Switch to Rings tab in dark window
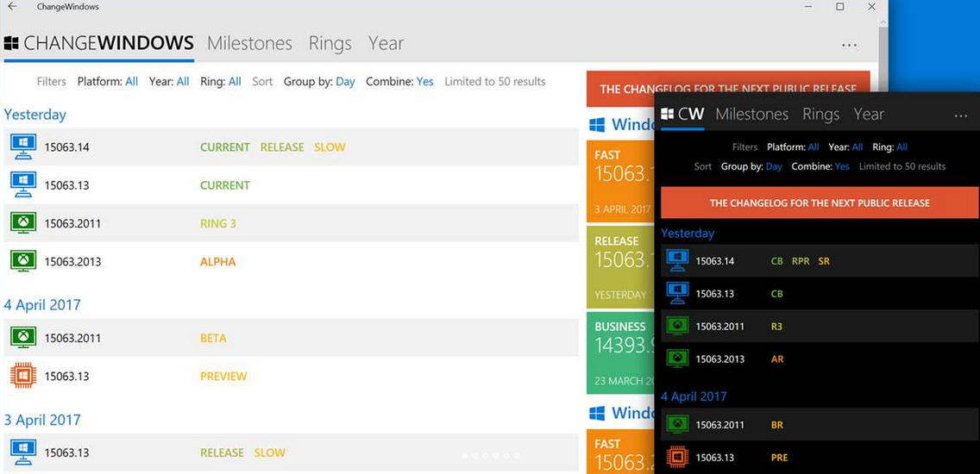980x474 pixels. [x=820, y=115]
